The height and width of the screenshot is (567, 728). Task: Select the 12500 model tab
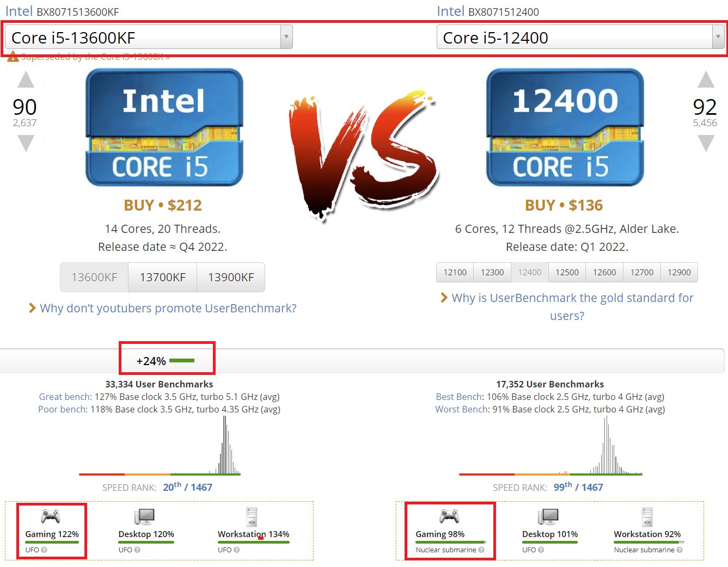click(x=567, y=273)
